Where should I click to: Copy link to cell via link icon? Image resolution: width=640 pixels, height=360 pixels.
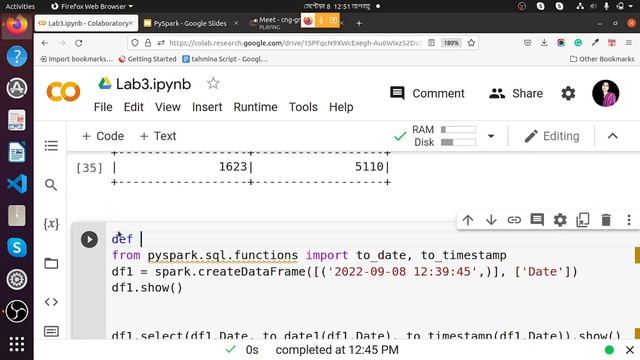(x=514, y=220)
